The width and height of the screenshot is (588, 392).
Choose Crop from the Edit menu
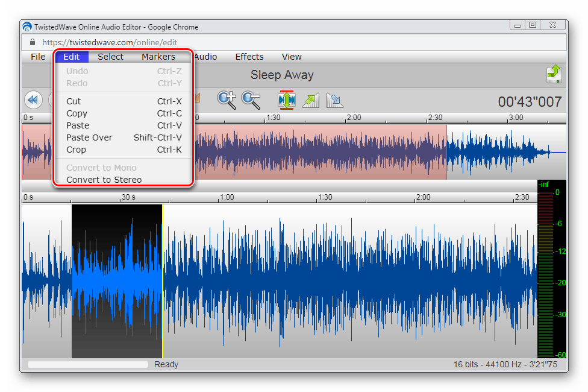coord(76,150)
